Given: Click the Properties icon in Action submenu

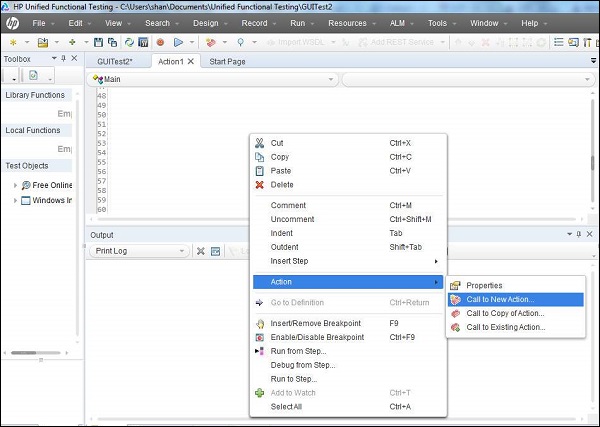Looking at the screenshot, I should (x=456, y=285).
